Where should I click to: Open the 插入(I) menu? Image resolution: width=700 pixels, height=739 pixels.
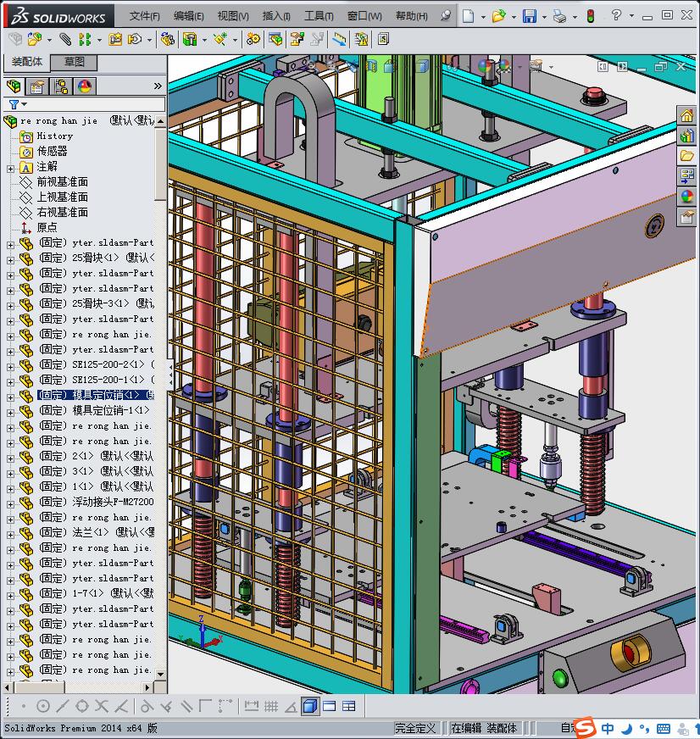coord(276,16)
